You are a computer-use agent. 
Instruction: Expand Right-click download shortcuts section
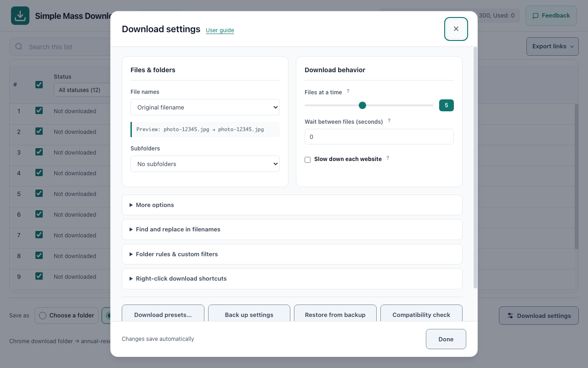(x=292, y=278)
